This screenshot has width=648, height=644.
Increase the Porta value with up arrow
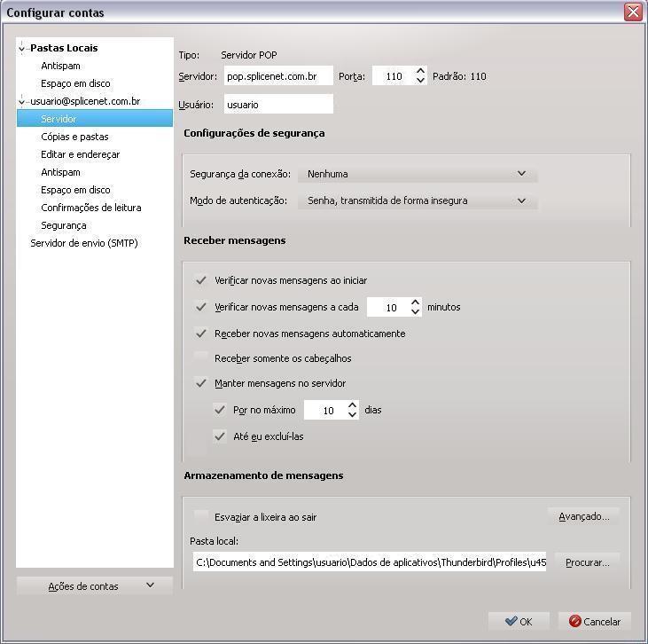421,71
